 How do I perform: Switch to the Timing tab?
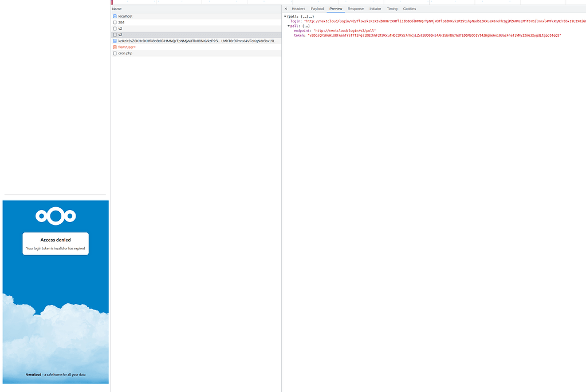click(x=392, y=9)
